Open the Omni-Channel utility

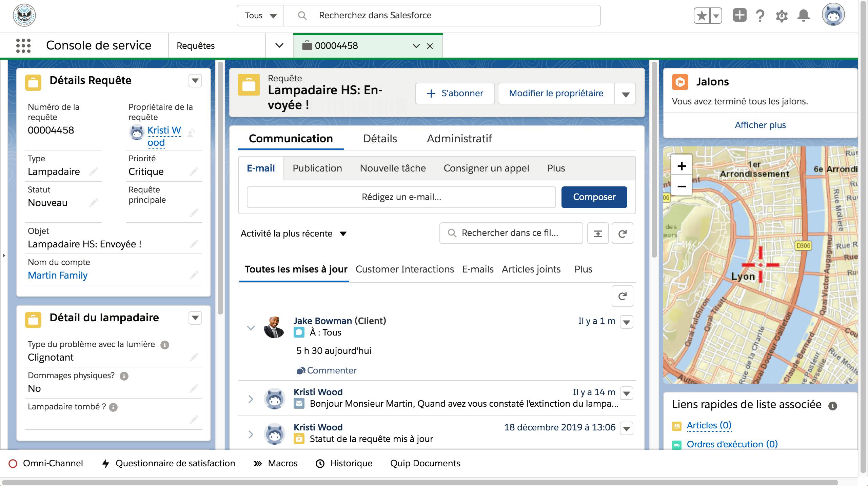[46, 464]
